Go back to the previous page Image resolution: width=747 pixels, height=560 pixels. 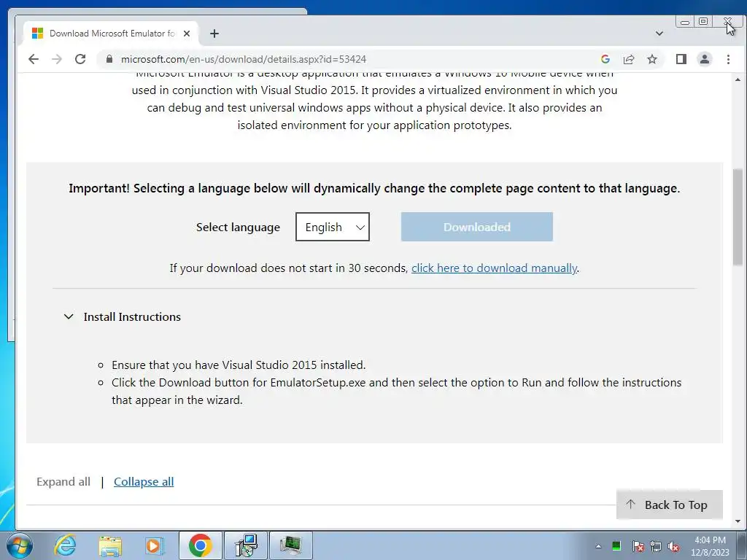point(34,59)
